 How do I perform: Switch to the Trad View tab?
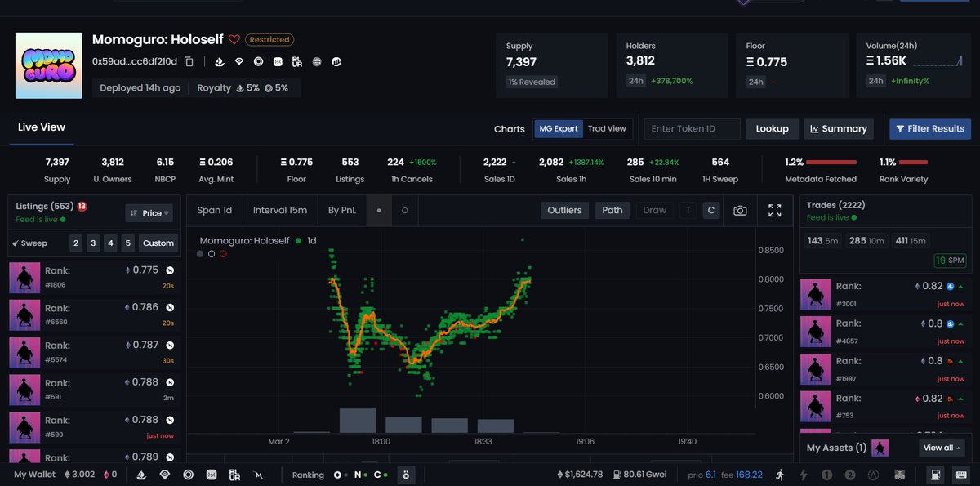coord(608,128)
